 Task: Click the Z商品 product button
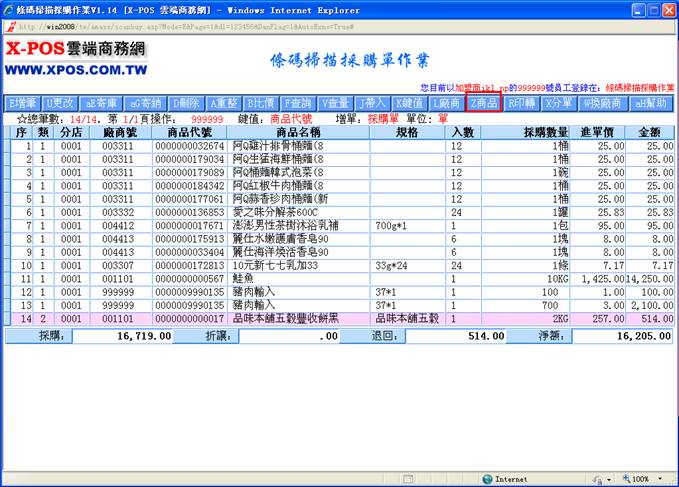482,103
